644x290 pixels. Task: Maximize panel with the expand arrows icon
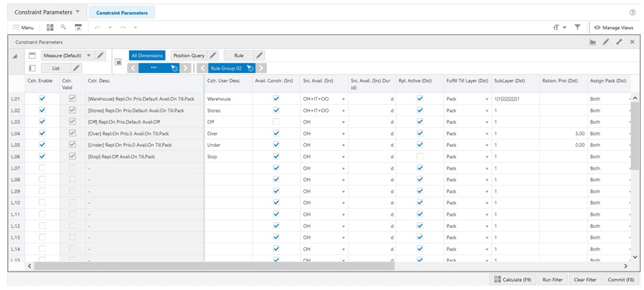619,42
